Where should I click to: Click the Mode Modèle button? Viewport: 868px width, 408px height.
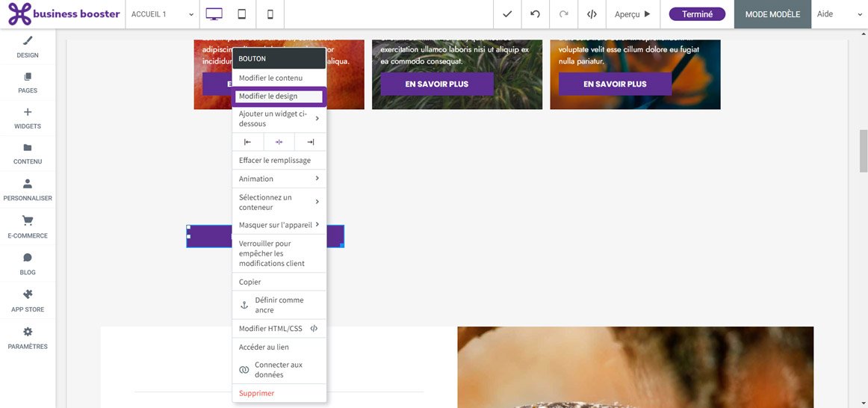click(772, 14)
